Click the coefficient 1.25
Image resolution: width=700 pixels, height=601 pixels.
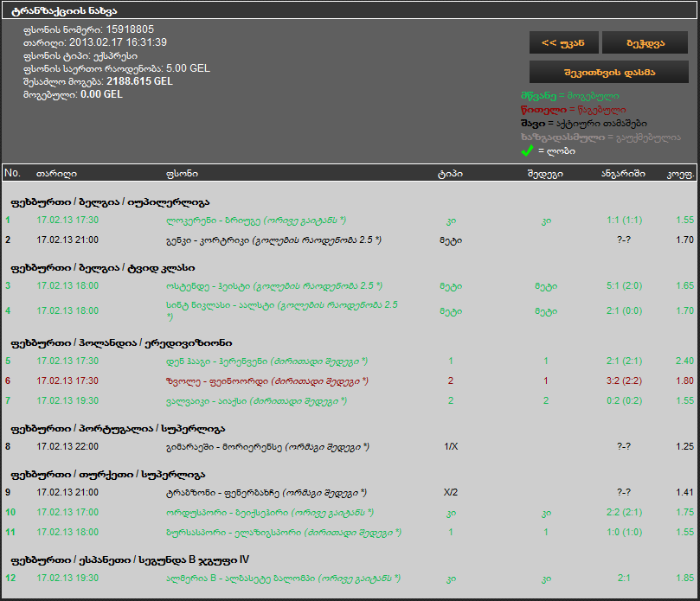click(x=684, y=446)
